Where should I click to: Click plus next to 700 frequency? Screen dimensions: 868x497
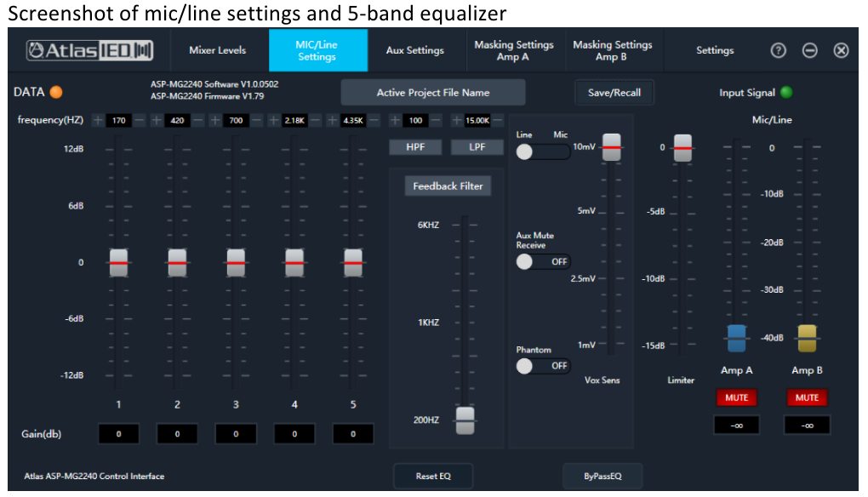point(214,120)
